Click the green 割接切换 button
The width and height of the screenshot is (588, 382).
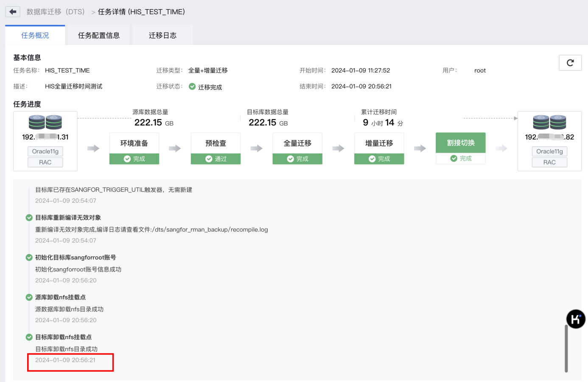pyautogui.click(x=461, y=143)
